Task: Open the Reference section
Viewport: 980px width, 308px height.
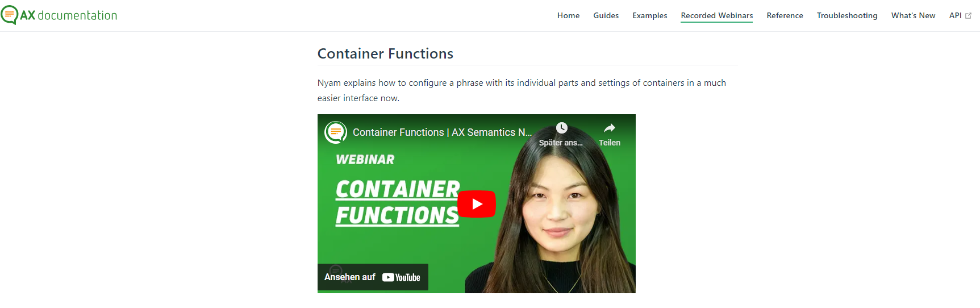Action: (785, 15)
